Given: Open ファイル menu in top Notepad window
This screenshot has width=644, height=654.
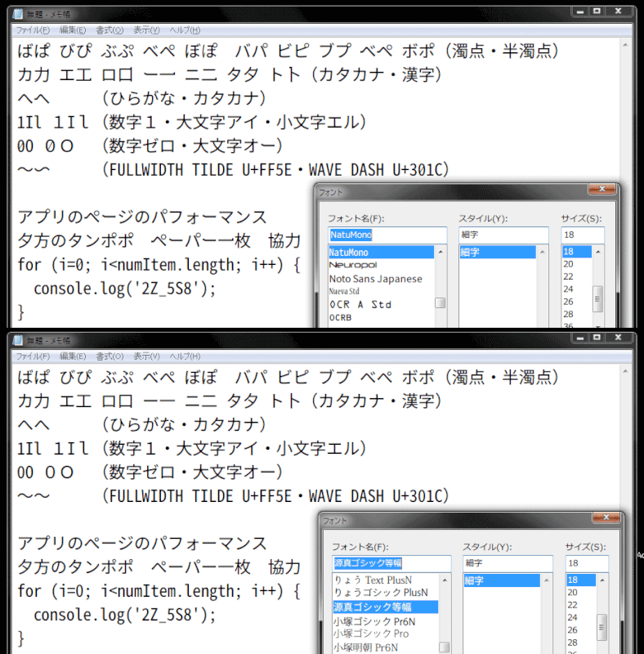Looking at the screenshot, I should [x=33, y=30].
